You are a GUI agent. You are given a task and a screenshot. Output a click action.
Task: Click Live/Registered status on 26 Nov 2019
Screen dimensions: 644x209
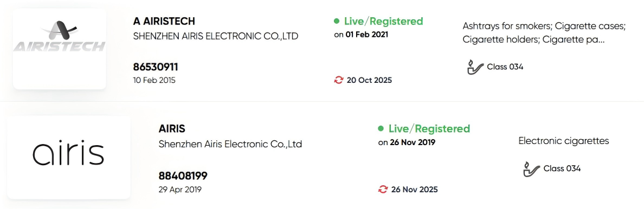(x=429, y=128)
